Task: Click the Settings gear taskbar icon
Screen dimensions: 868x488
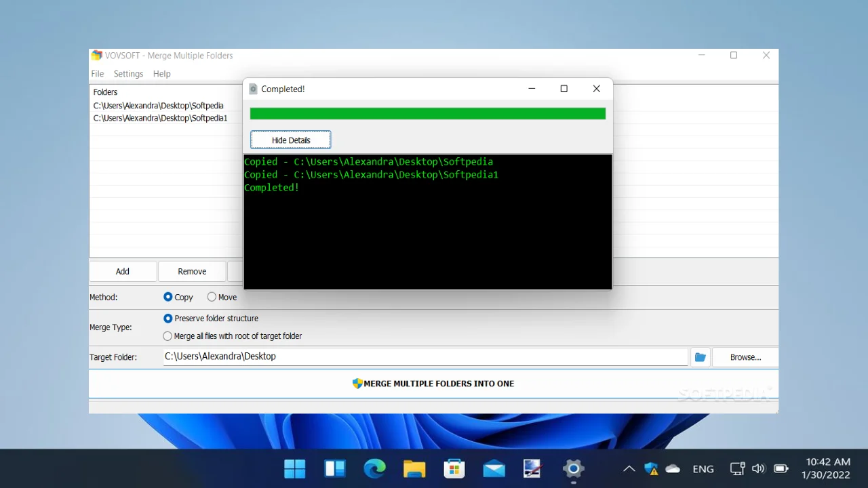Action: pos(573,468)
